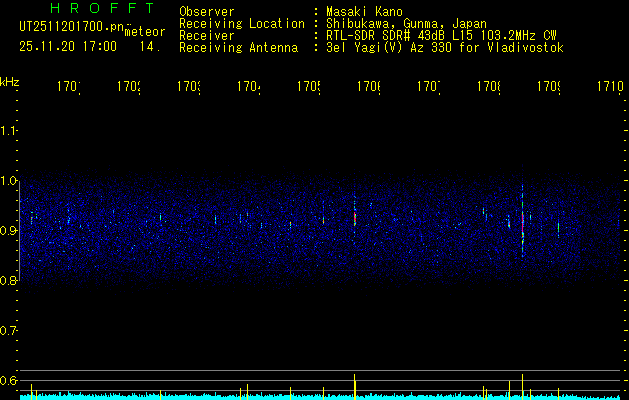Click the 0.8 kHz frequency tick
Screen dimensions: 629x400
point(9,281)
